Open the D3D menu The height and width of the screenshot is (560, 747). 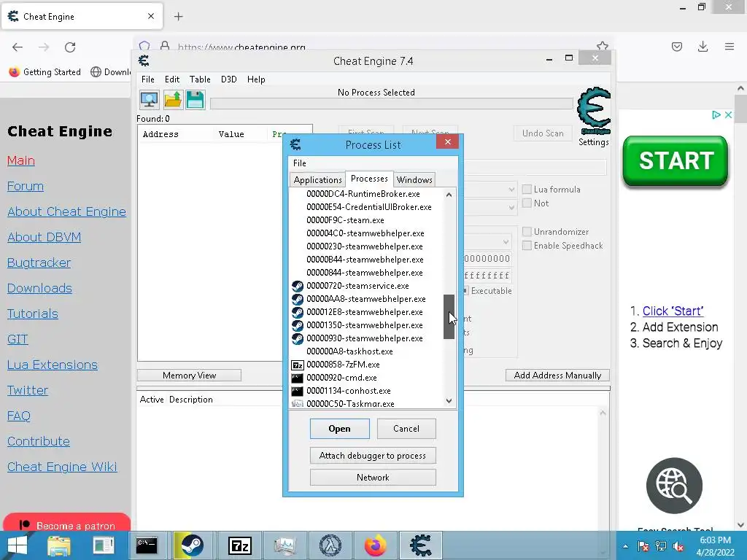(228, 79)
